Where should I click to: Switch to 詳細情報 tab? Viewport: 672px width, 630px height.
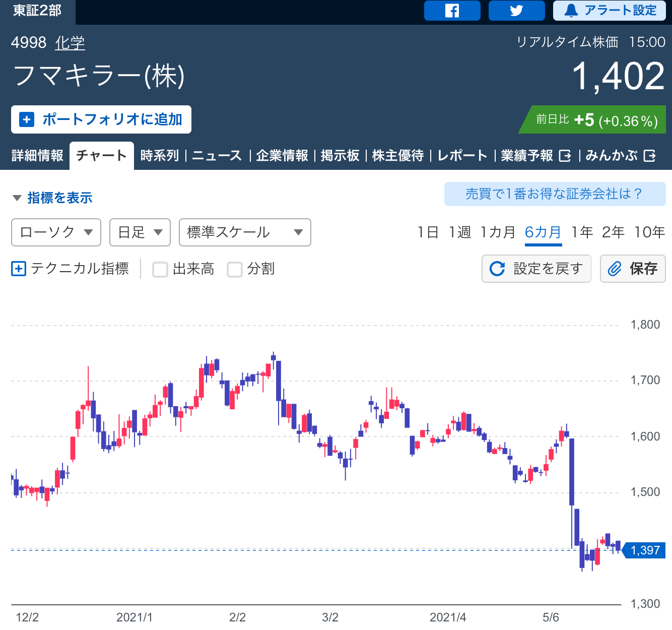tap(37, 155)
